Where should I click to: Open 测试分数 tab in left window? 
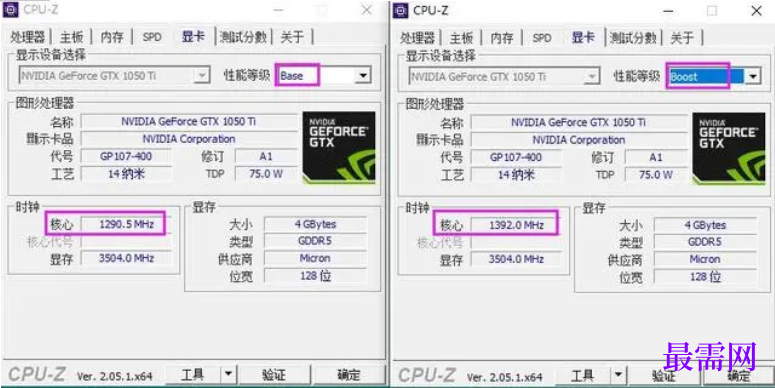point(243,37)
